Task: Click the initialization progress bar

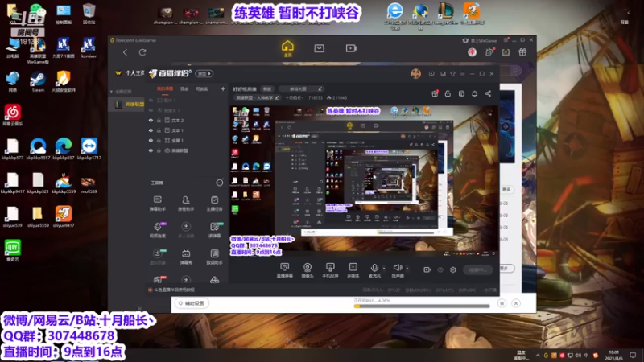Action: [x=422, y=306]
